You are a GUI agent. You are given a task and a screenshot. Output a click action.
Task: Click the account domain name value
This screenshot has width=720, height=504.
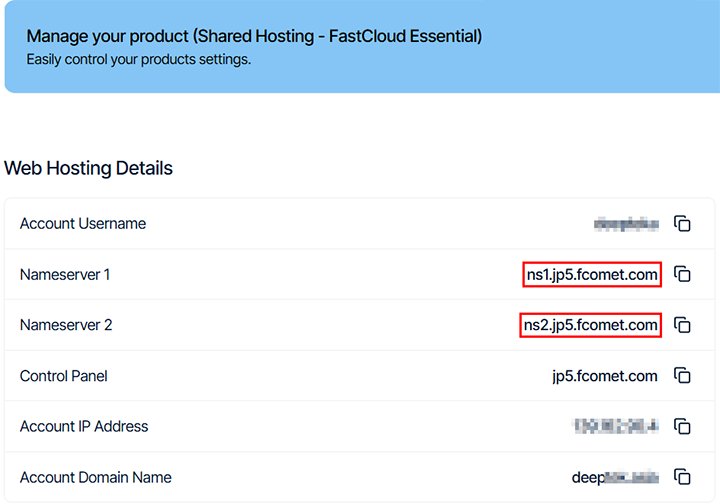coord(614,477)
